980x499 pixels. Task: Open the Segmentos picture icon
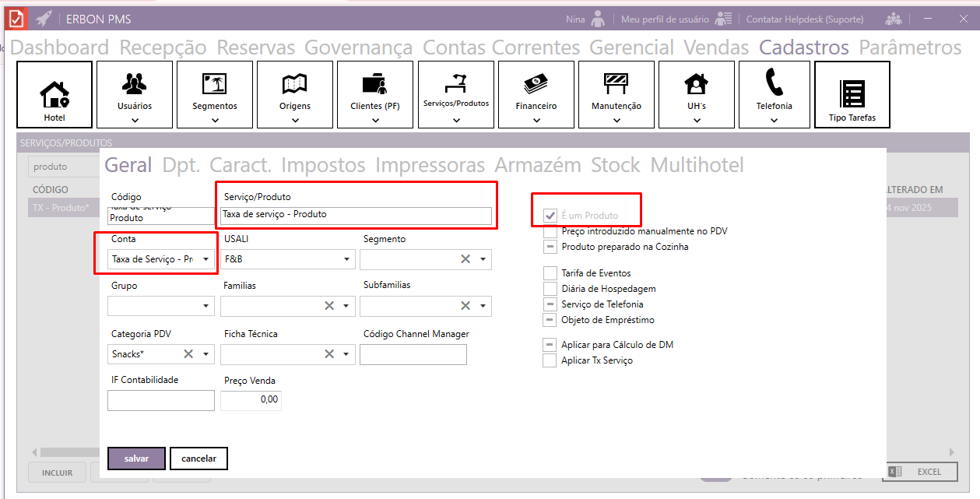215,83
